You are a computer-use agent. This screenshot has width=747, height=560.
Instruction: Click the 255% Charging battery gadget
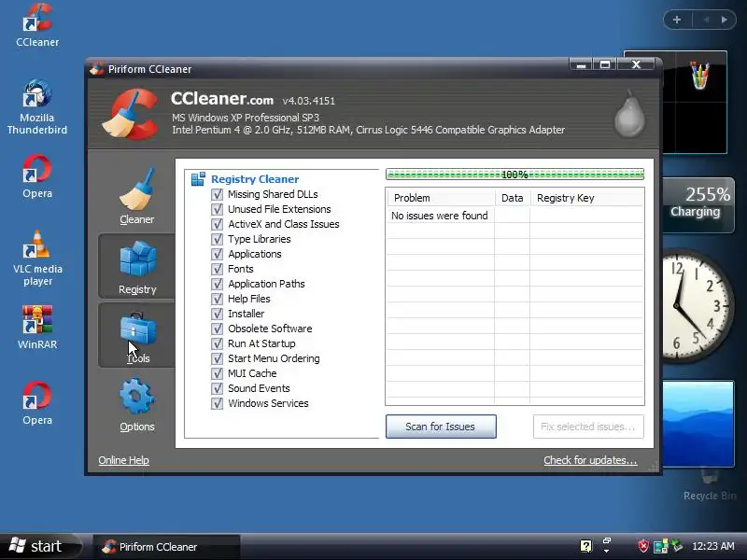click(x=698, y=205)
